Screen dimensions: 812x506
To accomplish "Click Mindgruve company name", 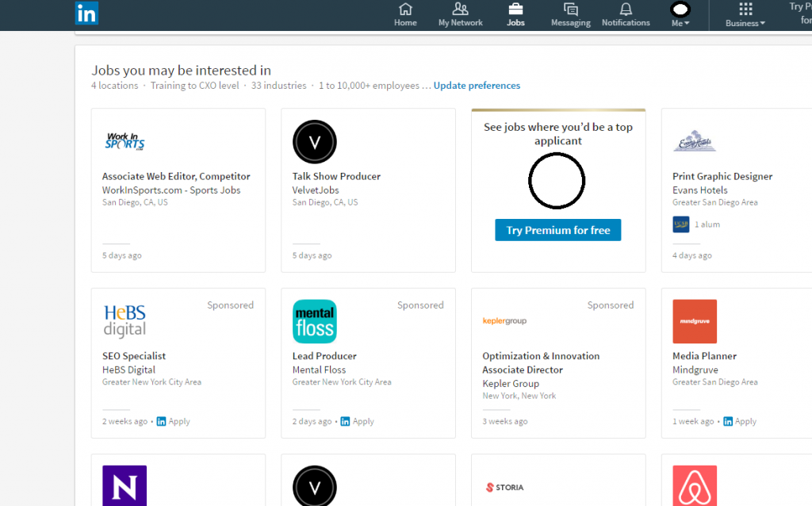I will tap(695, 370).
